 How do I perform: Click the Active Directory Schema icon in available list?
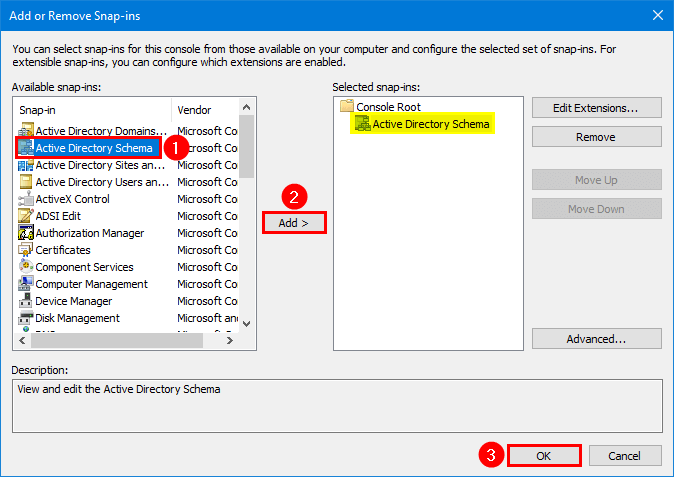point(26,148)
